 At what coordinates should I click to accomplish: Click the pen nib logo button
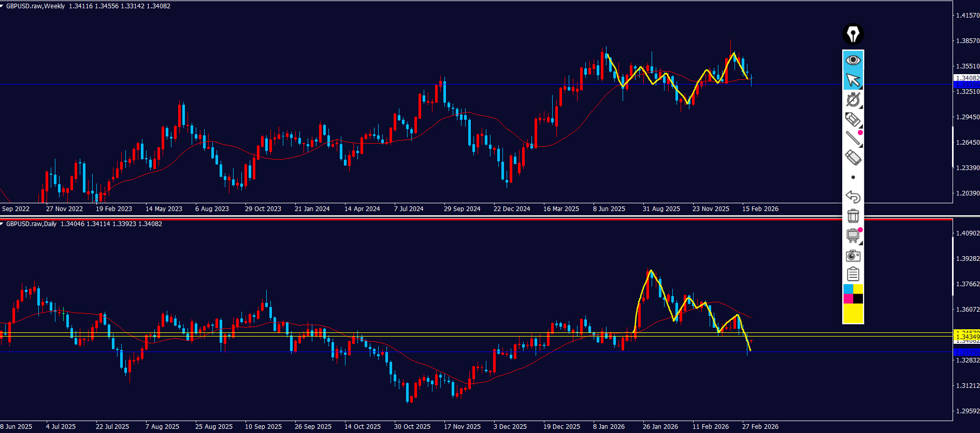coord(853,34)
